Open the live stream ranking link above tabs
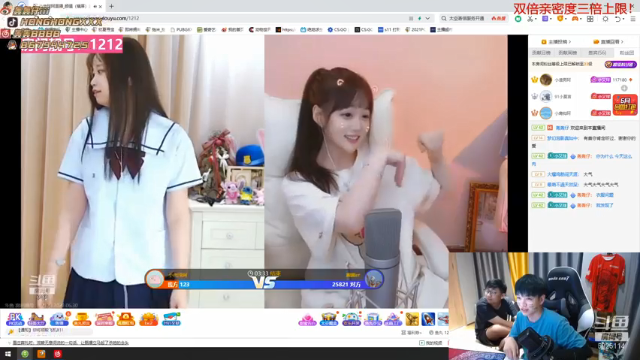 pos(609,42)
